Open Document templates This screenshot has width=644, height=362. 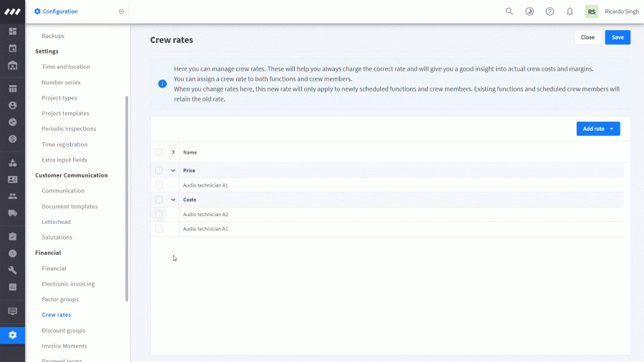tap(69, 206)
